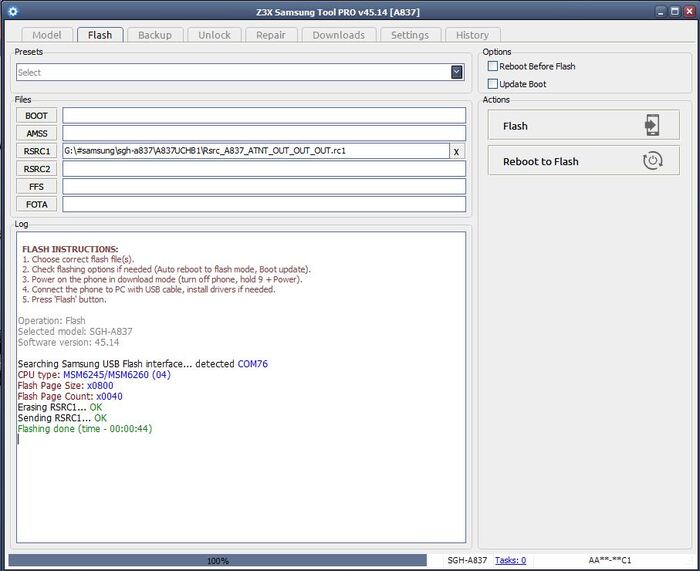Viewport: 700px width, 571px height.
Task: Switch to the Model tab
Action: 47,35
